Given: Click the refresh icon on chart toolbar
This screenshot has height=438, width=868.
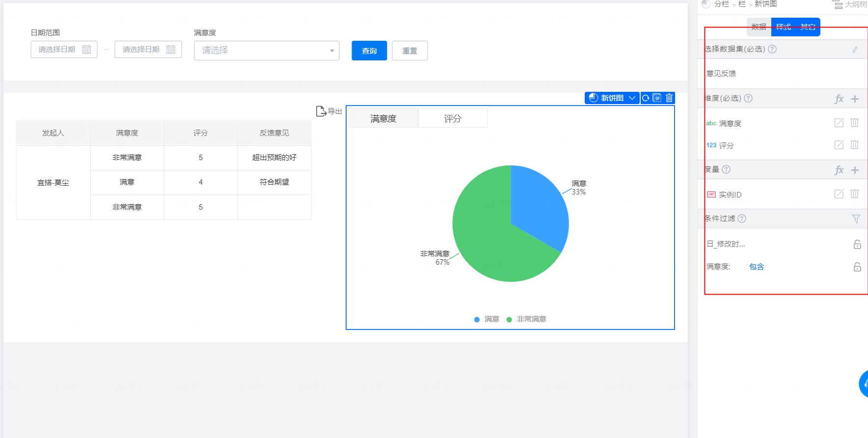Looking at the screenshot, I should 646,98.
